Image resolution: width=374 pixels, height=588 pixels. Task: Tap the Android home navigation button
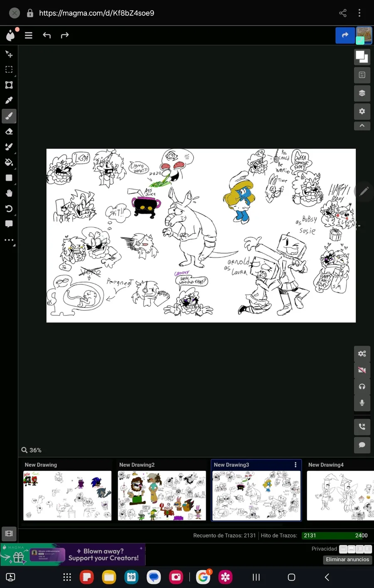click(x=292, y=577)
